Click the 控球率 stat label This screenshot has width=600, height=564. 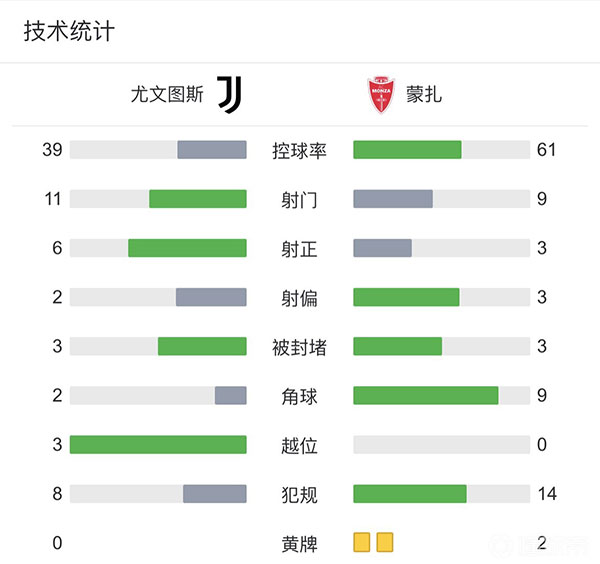(300, 151)
